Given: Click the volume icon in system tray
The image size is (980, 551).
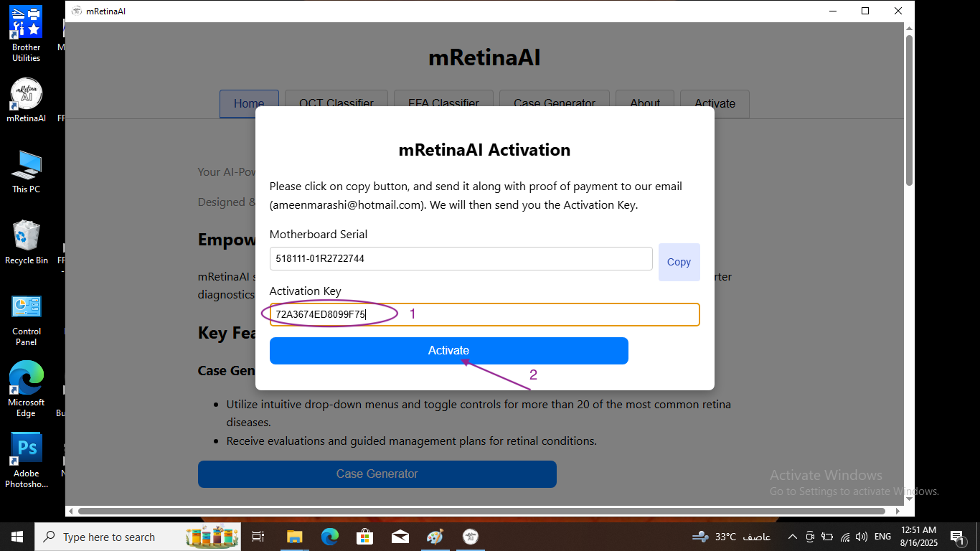Looking at the screenshot, I should click(861, 537).
